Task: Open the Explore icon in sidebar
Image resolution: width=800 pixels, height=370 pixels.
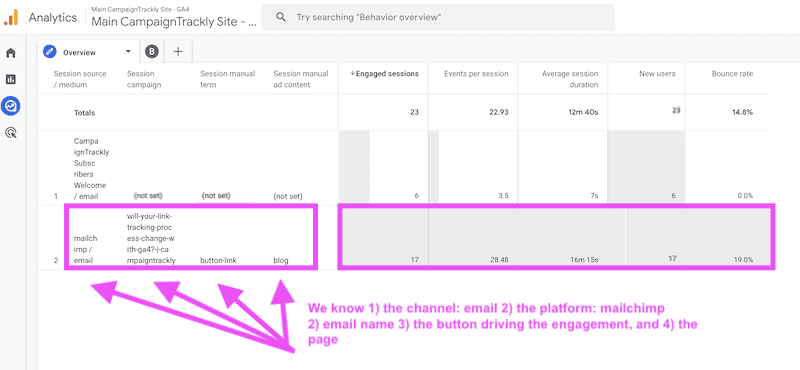Action: coord(11,106)
